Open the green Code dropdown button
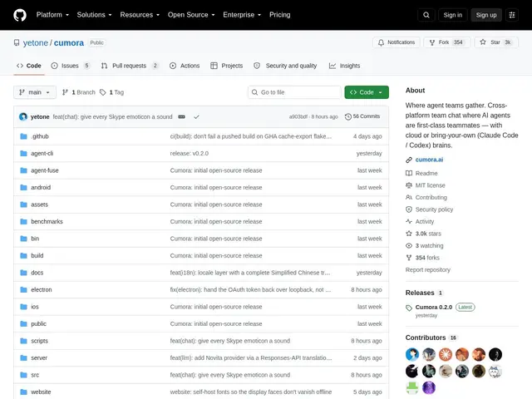Viewport: 532px width, 399px height. 367,92
